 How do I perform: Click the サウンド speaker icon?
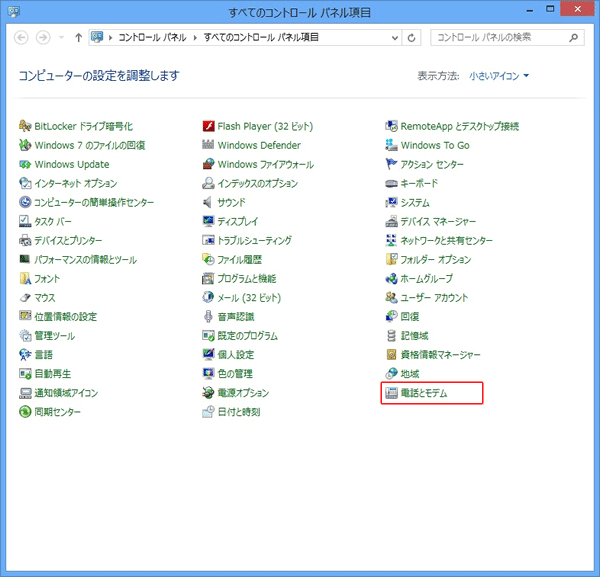pyautogui.click(x=208, y=202)
